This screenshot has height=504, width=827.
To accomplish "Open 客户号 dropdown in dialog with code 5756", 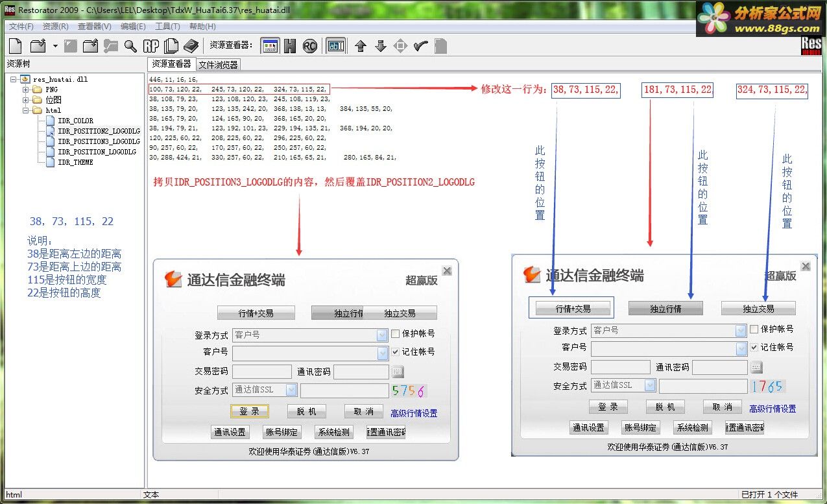I will (383, 354).
